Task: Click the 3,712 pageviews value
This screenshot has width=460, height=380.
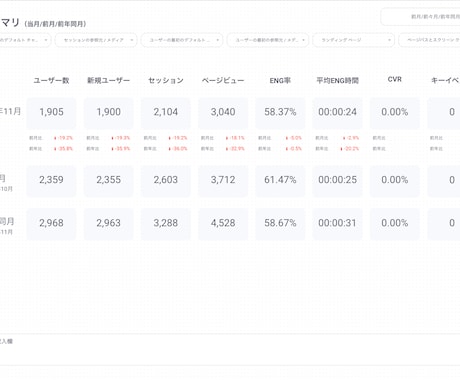Action: [x=223, y=180]
